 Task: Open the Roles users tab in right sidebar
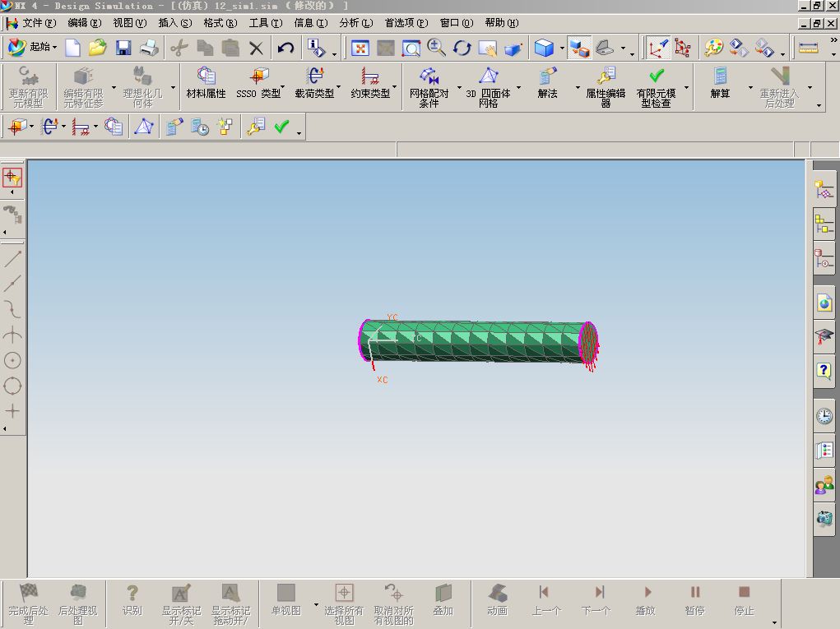824,486
